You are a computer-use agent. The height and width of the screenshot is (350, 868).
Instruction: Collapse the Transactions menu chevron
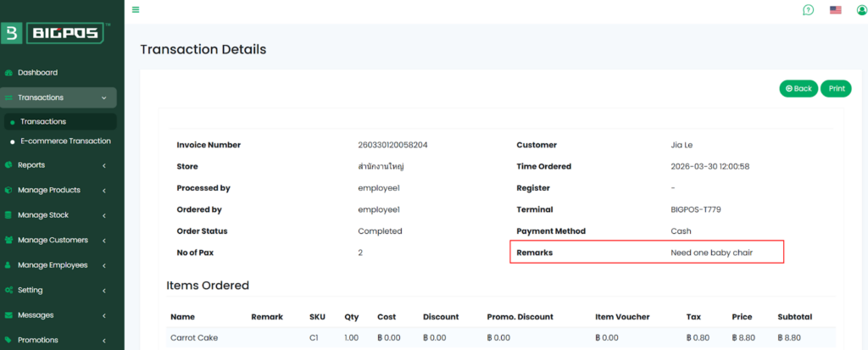(103, 97)
